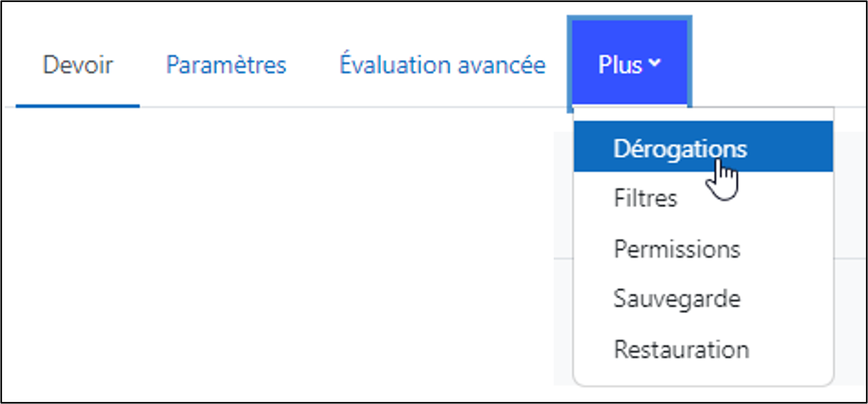Open Permissions from the dropdown list
868x404 pixels.
click(677, 249)
